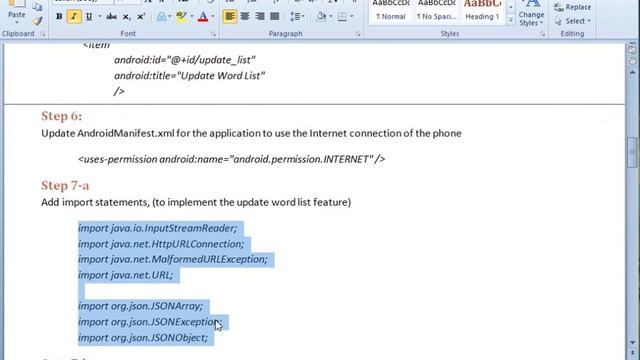Click the android:title="Update Word List" line
This screenshot has height=360, width=640.
190,76
